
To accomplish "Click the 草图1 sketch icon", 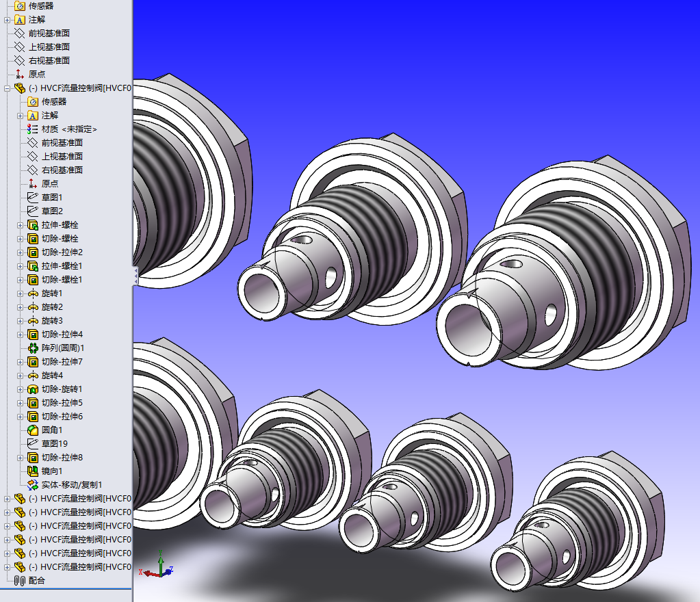I will (33, 197).
